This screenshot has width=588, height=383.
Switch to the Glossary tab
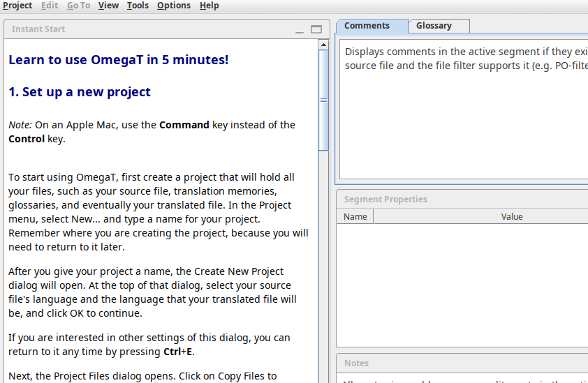point(439,26)
